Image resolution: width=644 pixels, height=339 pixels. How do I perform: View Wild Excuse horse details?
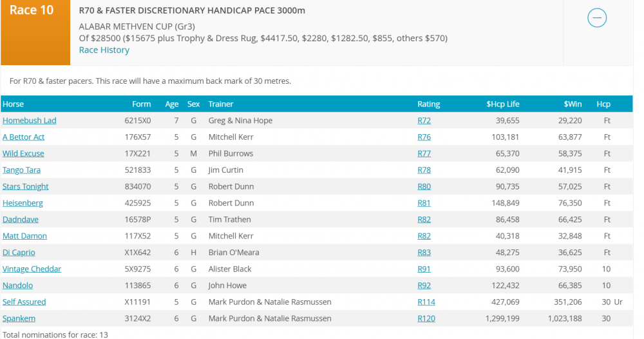tap(24, 154)
